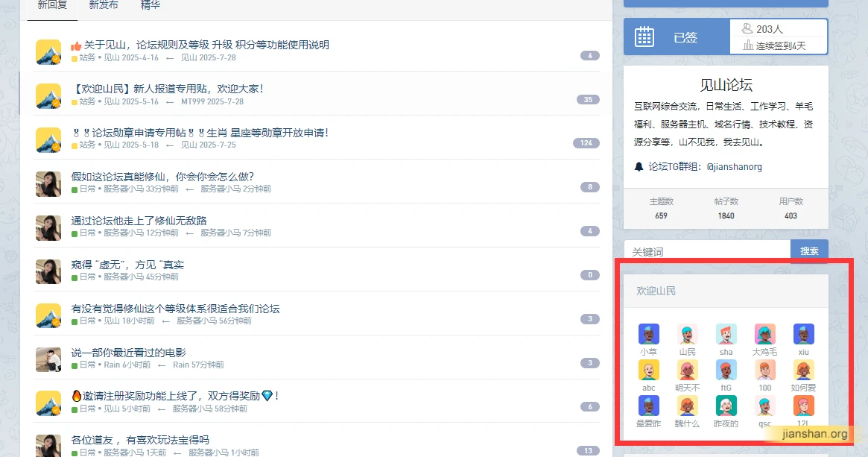
Task: Click author avatar on 通过论坛他走上了修仙无敌路 row
Action: [x=48, y=227]
